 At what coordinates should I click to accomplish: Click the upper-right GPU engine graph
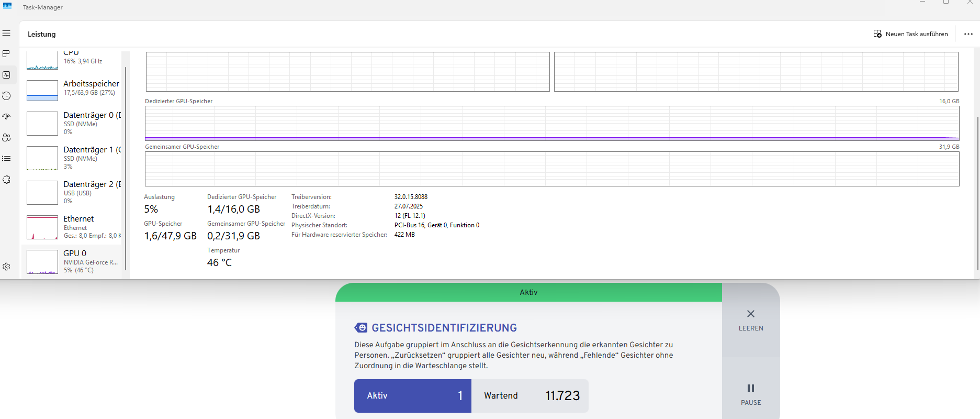[x=756, y=72]
